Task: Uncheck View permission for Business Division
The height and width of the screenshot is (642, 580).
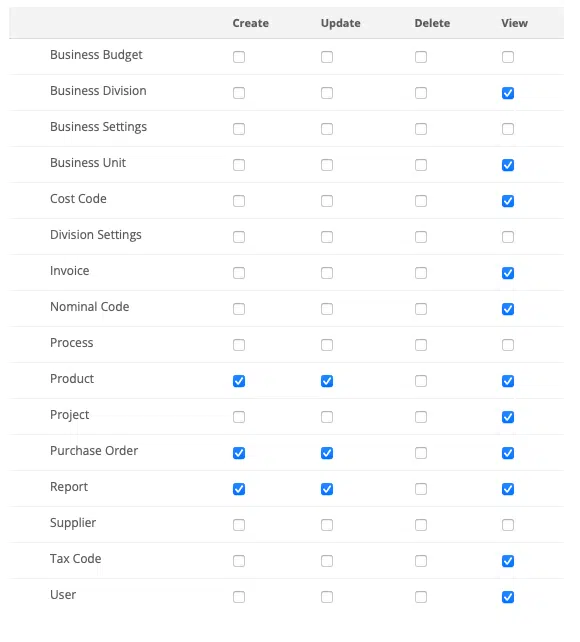Action: [x=508, y=93]
